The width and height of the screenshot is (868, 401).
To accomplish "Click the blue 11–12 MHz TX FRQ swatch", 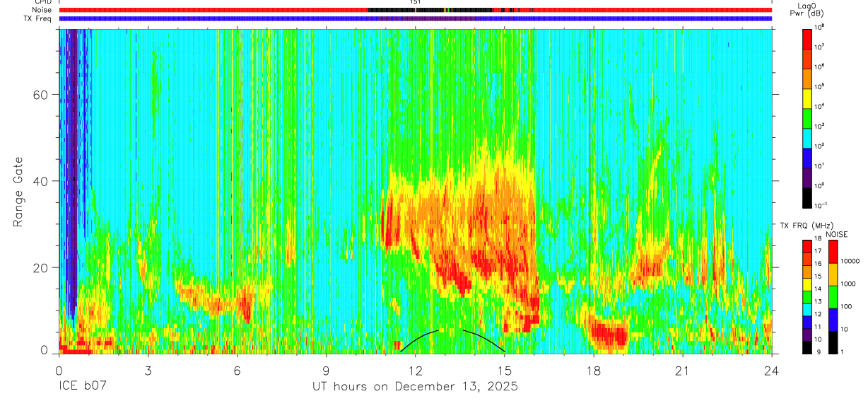I will pyautogui.click(x=808, y=322).
